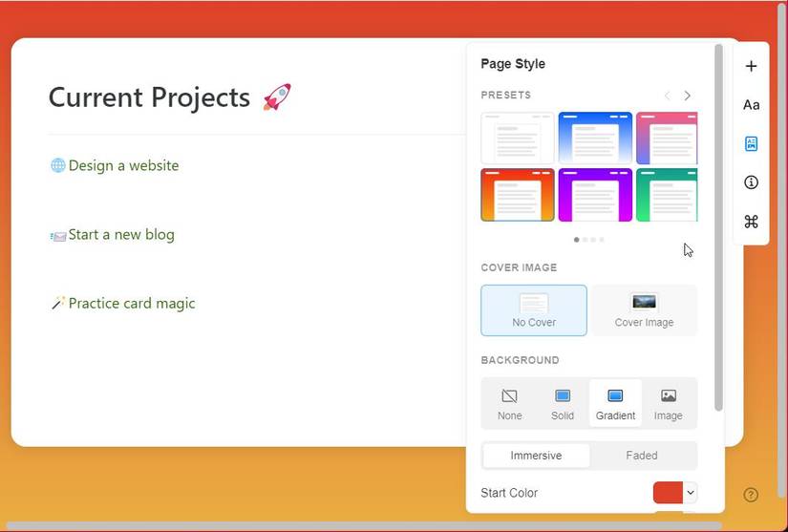Open the command shortcuts icon
Image resolution: width=788 pixels, height=532 pixels.
coord(751,221)
